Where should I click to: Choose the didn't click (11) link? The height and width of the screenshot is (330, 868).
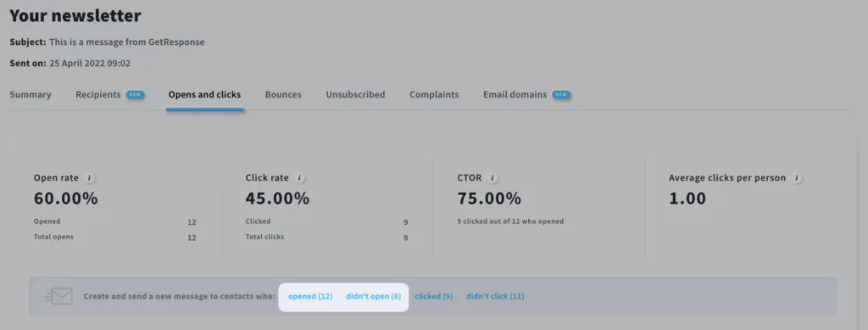click(495, 296)
